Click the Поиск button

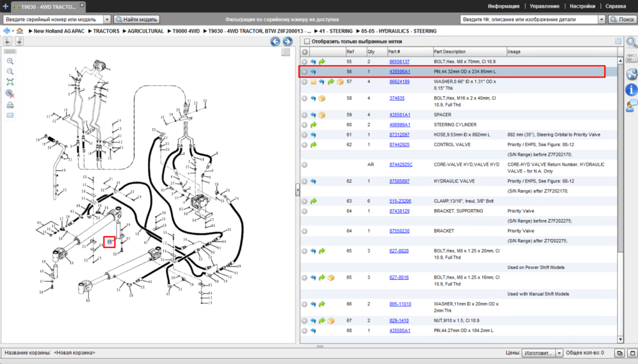tap(622, 19)
